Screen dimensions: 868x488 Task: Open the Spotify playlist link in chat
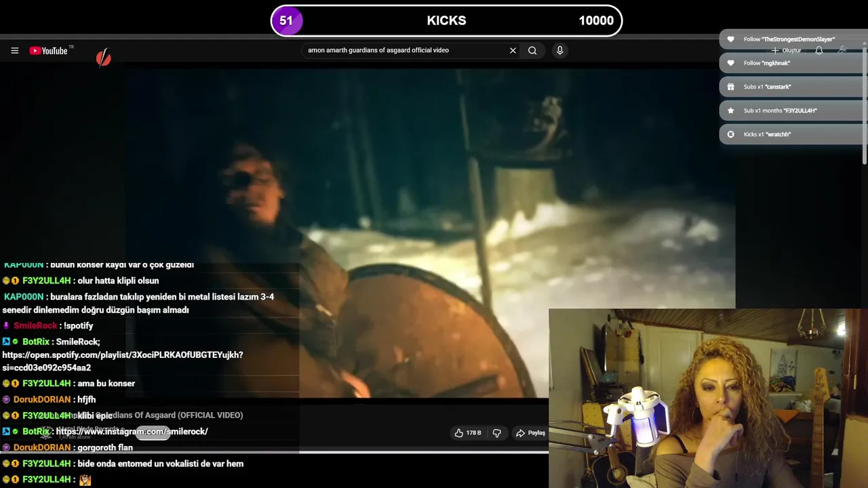tap(123, 361)
